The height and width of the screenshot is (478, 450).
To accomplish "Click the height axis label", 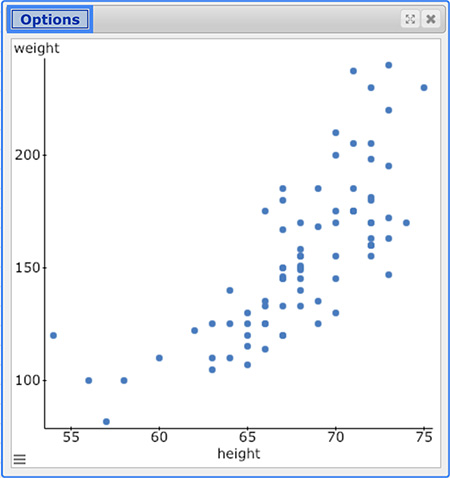I will 239,454.
